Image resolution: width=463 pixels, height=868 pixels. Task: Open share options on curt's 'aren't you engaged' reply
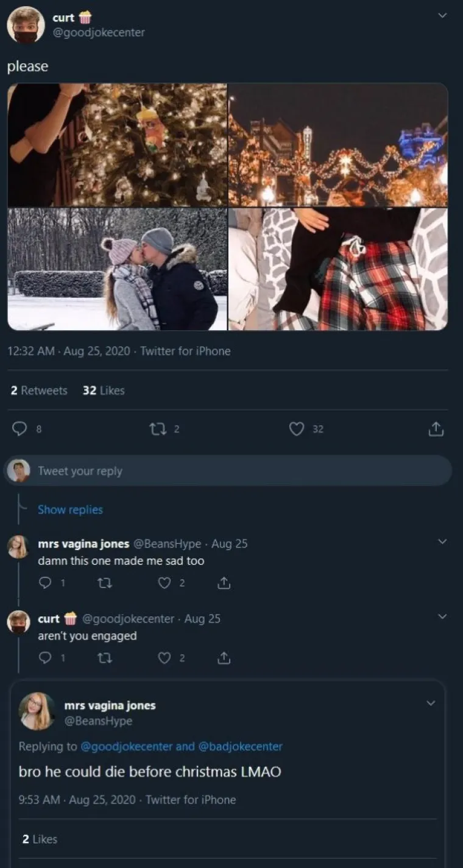224,658
